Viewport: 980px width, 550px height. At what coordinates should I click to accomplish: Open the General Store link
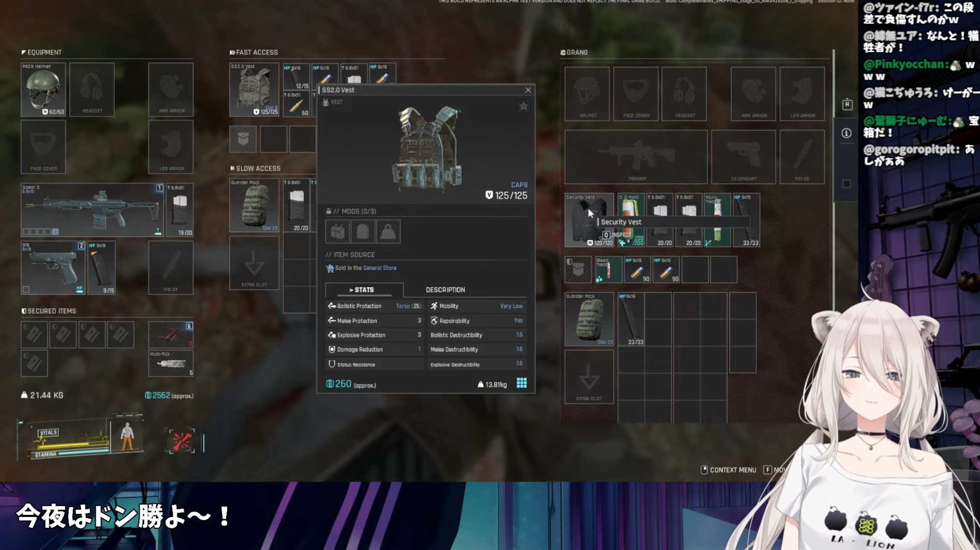click(380, 268)
